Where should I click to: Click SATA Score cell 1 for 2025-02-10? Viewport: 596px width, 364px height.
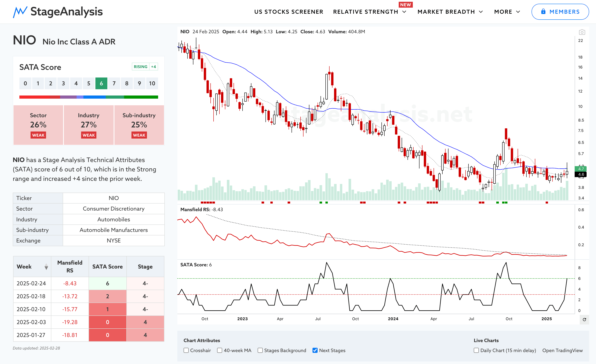[x=107, y=309]
